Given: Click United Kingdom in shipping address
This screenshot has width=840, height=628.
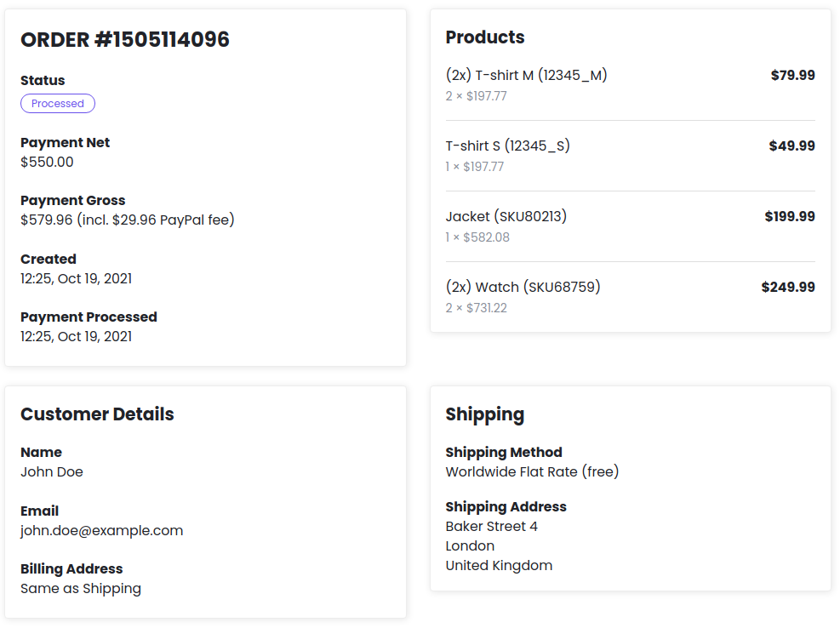Looking at the screenshot, I should [499, 566].
